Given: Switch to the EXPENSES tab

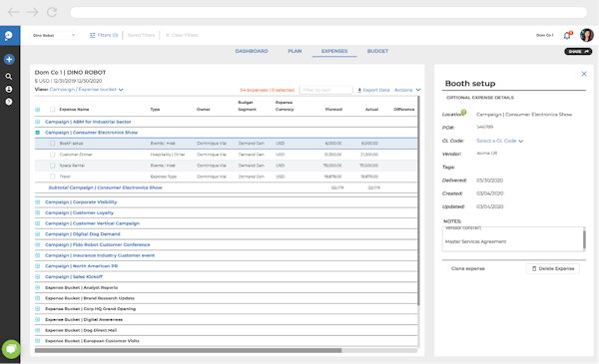Looking at the screenshot, I should [334, 51].
